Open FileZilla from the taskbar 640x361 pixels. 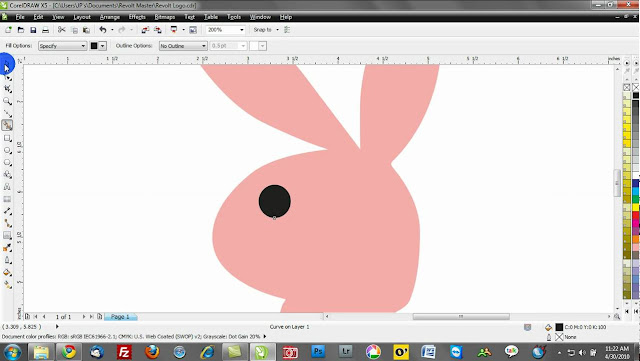click(x=124, y=352)
